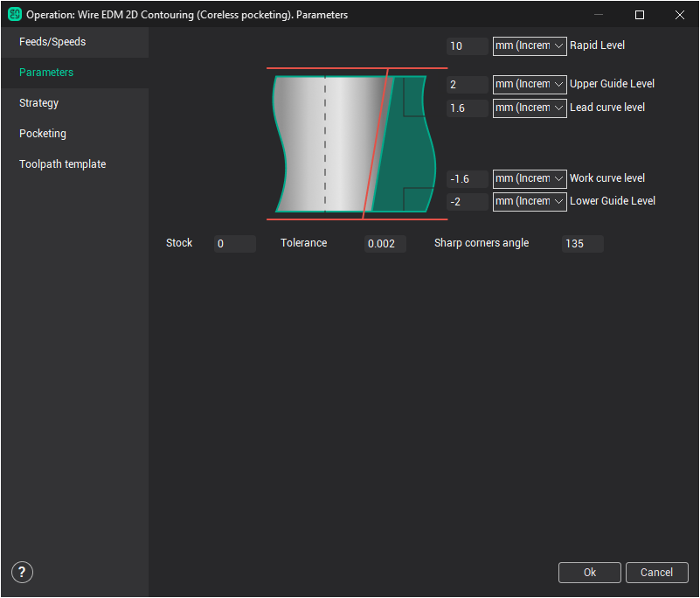
Task: Edit the Stock value field
Action: coord(234,244)
